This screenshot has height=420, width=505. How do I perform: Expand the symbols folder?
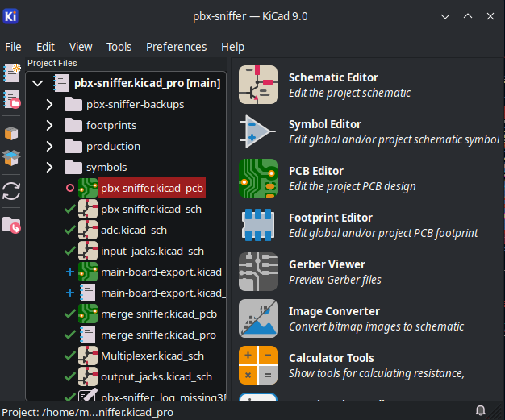pyautogui.click(x=49, y=168)
